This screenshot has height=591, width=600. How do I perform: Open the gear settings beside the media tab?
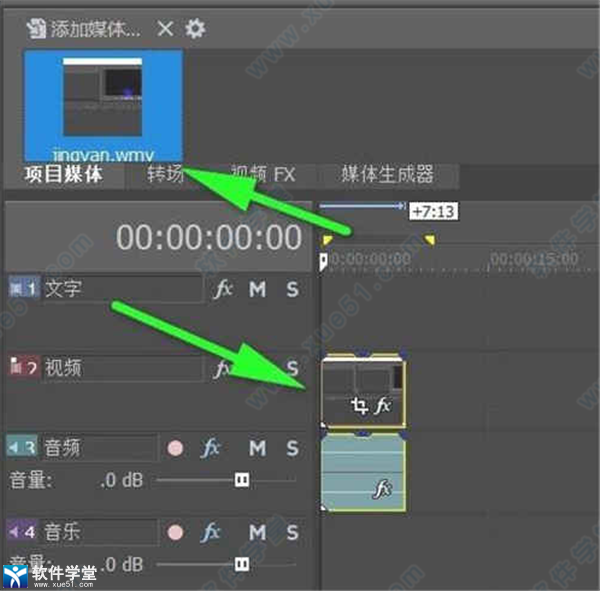pos(196,28)
